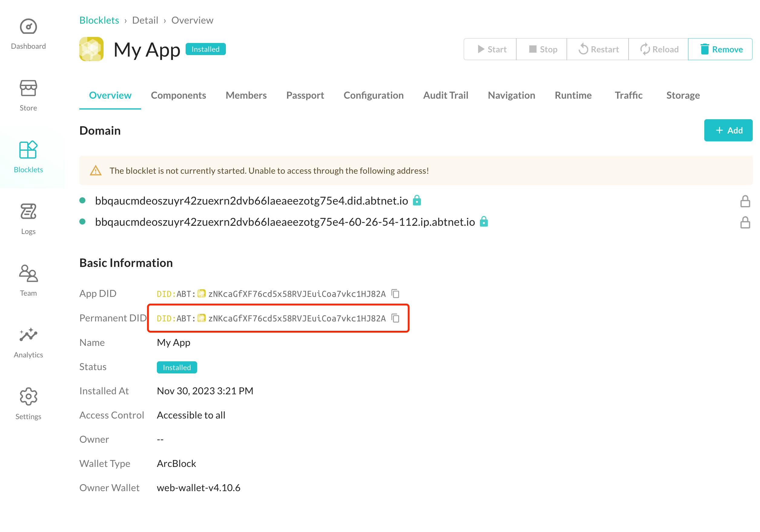Click lock icon on ip.abtnet.io row

745,222
